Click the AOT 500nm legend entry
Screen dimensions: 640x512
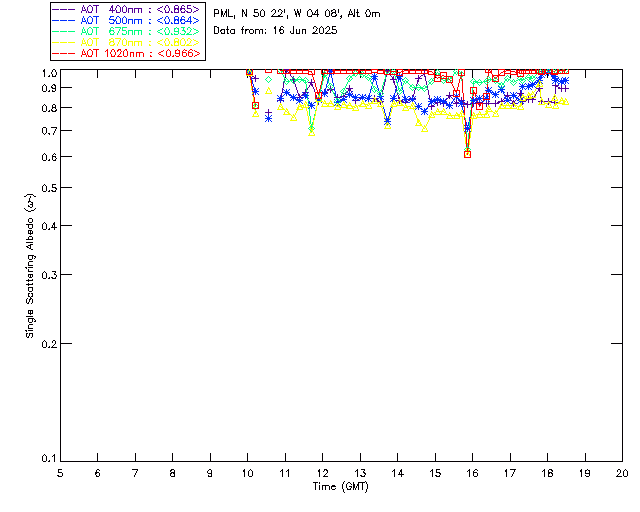point(126,20)
